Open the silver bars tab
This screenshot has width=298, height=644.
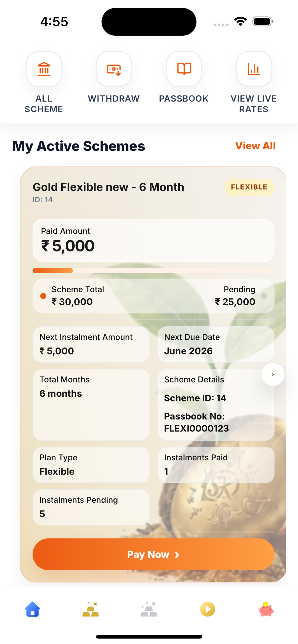[x=149, y=609]
